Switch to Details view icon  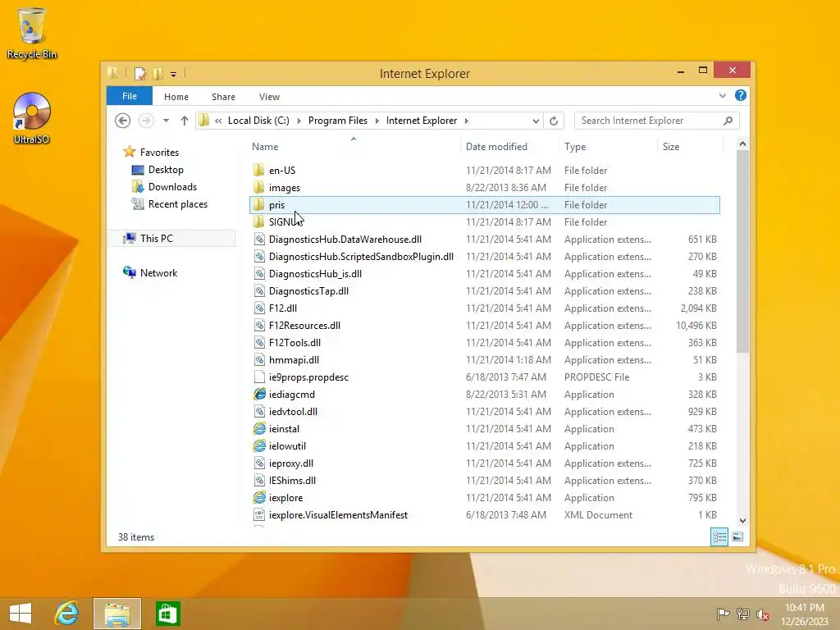pos(719,536)
